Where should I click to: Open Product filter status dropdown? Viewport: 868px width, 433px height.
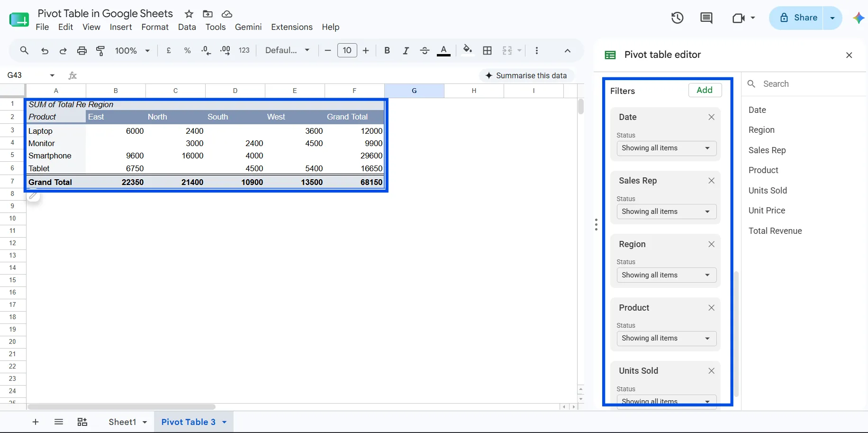667,338
